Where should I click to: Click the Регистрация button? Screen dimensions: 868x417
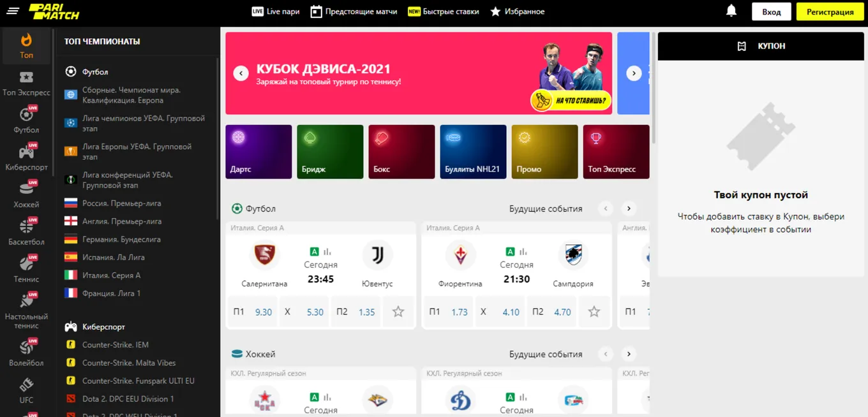(x=830, y=11)
